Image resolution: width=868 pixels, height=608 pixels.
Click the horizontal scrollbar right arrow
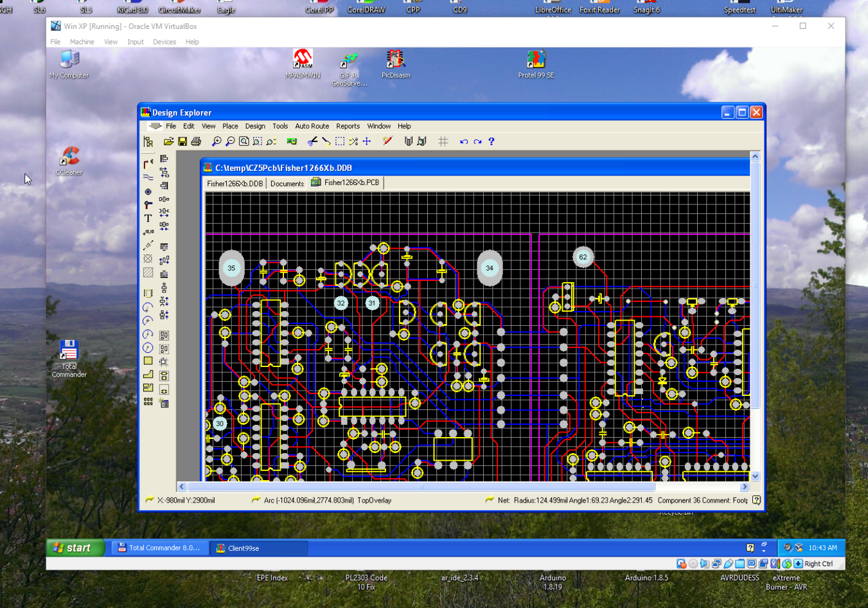click(x=745, y=487)
